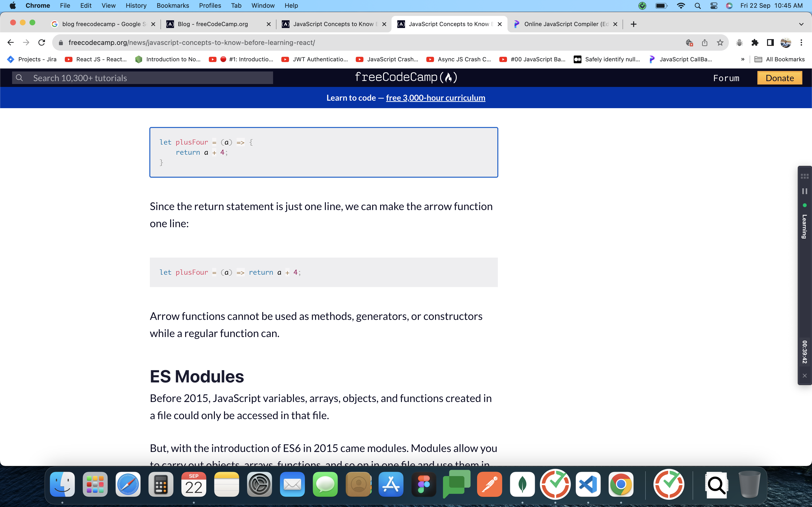
Task: Open the Chrome profile avatar
Action: point(785,42)
